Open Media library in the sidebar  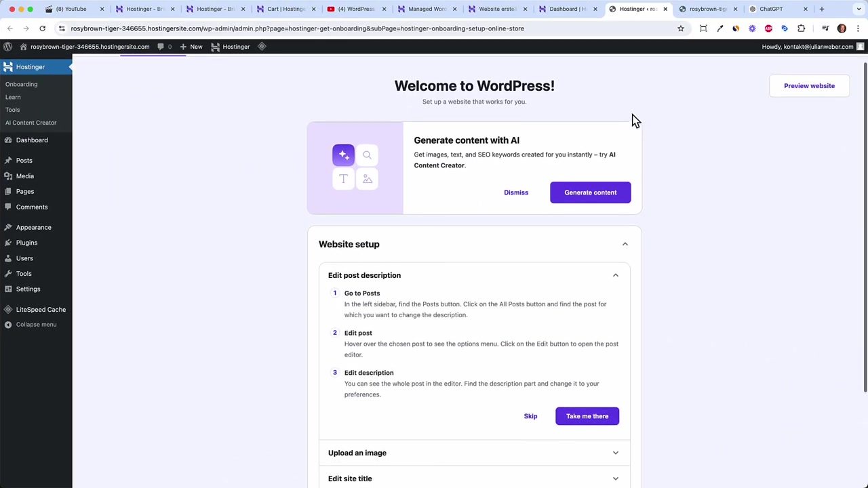coord(25,176)
